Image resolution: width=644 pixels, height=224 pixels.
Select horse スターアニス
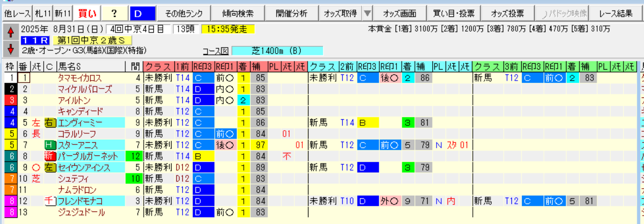click(x=77, y=145)
